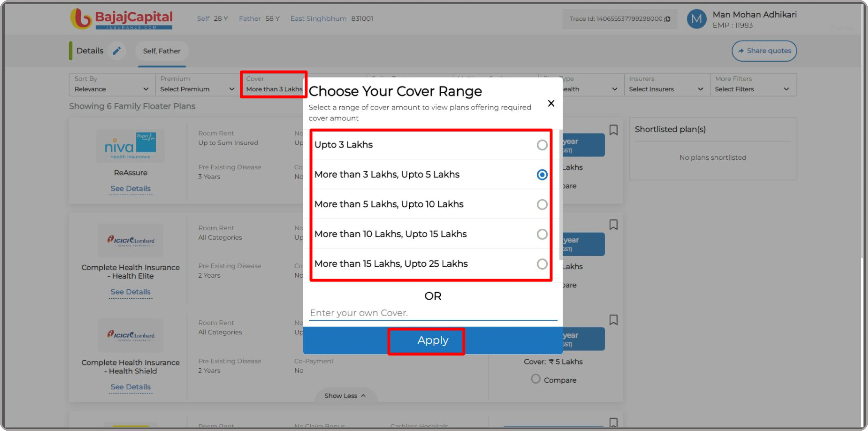
Task: Select the Upto 3 Lakhs option
Action: coord(431,145)
